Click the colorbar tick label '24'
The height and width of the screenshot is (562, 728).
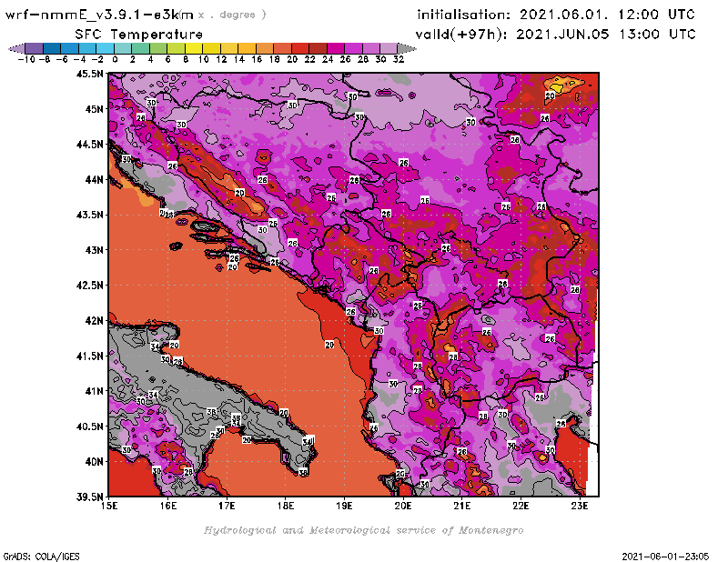pos(328,59)
